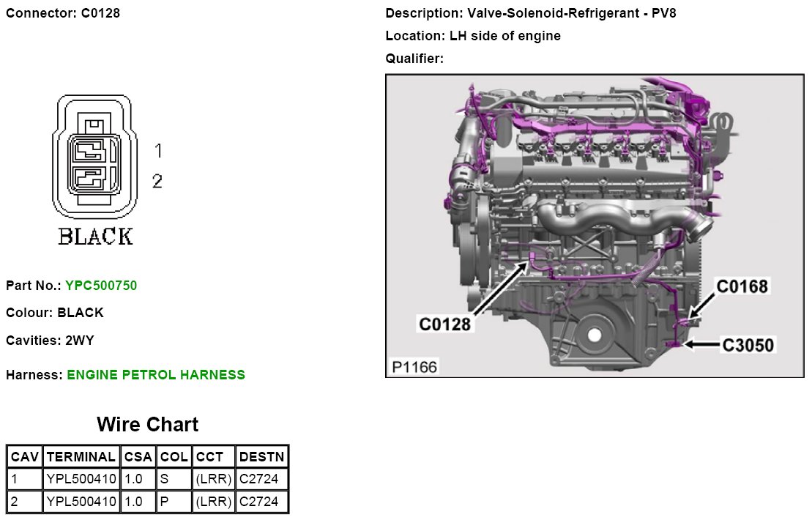Select pin number 1 beside connector diagram

157,151
